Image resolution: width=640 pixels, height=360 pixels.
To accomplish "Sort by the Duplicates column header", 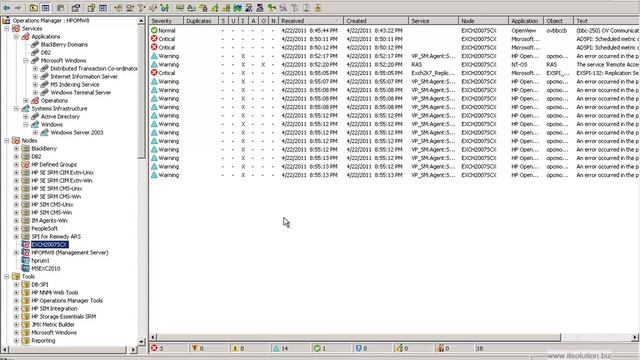I will point(201,21).
